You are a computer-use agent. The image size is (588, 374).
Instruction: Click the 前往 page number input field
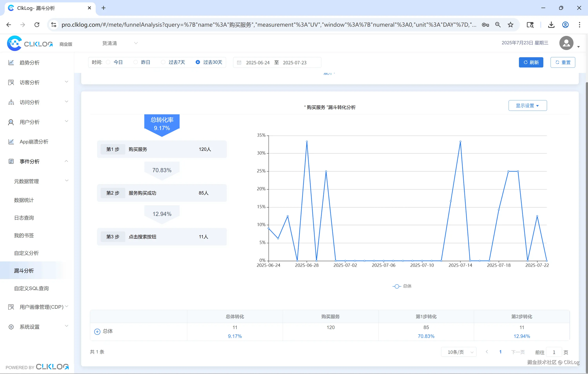click(x=554, y=352)
